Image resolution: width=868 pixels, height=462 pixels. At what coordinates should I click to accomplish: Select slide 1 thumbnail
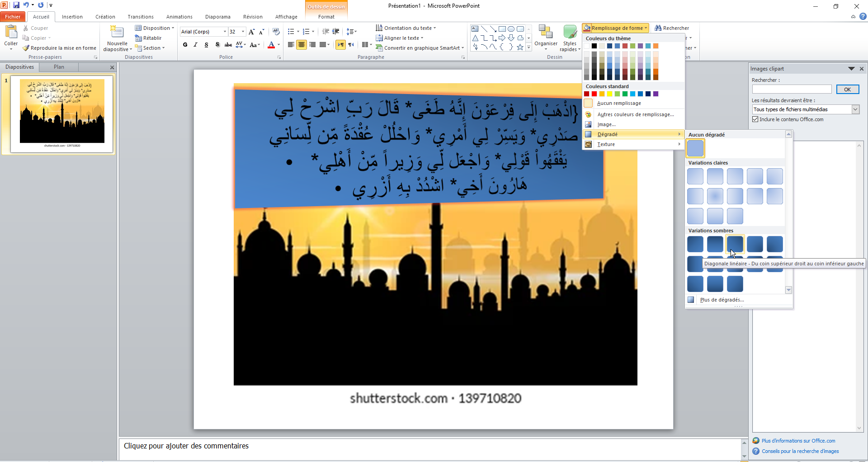(x=62, y=114)
